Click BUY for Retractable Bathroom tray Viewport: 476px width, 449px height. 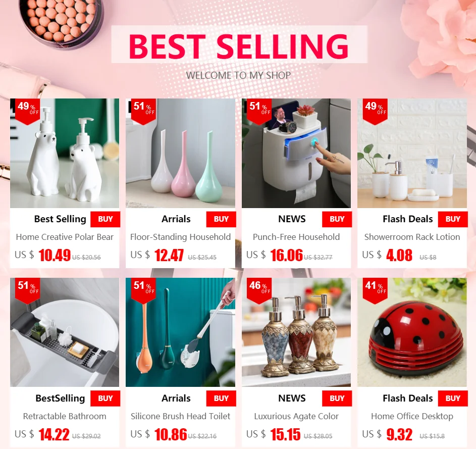[105, 398]
